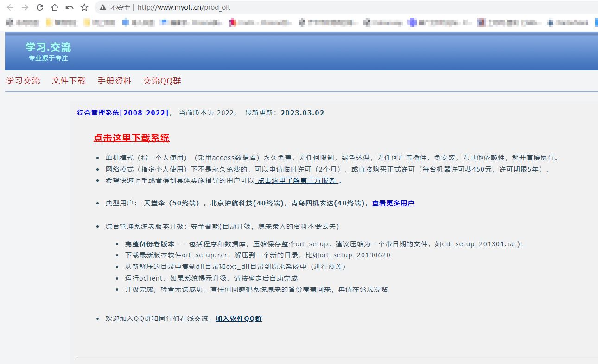598x364 pixels.
Task: Click the 综合管理系统[2008-2022] heading
Action: 123,113
